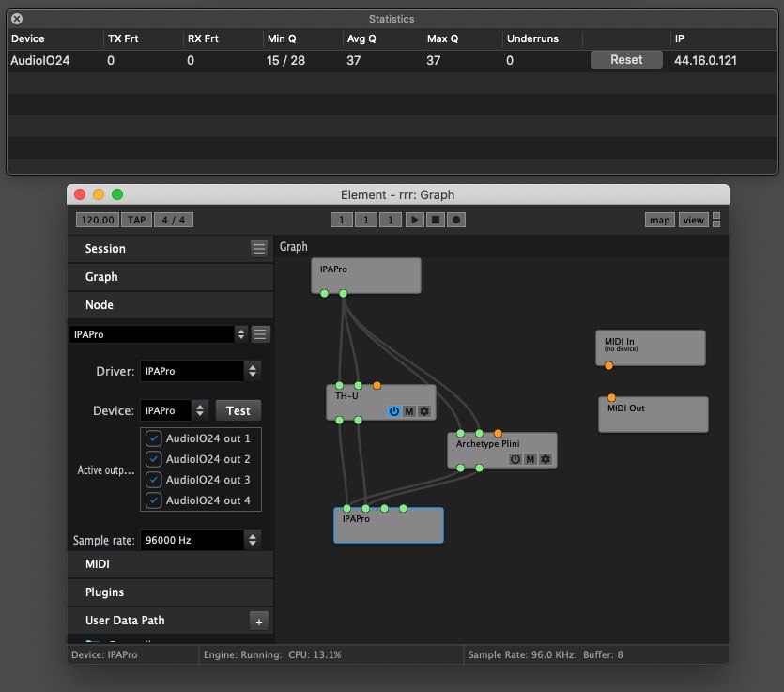Toggle AudioIO24 out 3 checkbox

(153, 480)
